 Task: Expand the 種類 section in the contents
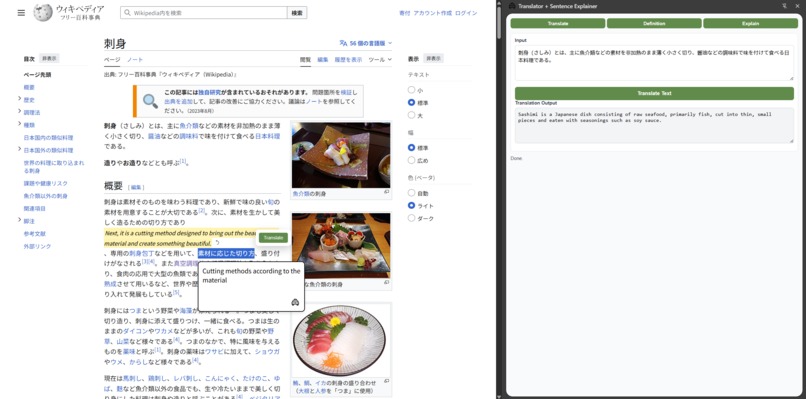tap(20, 124)
